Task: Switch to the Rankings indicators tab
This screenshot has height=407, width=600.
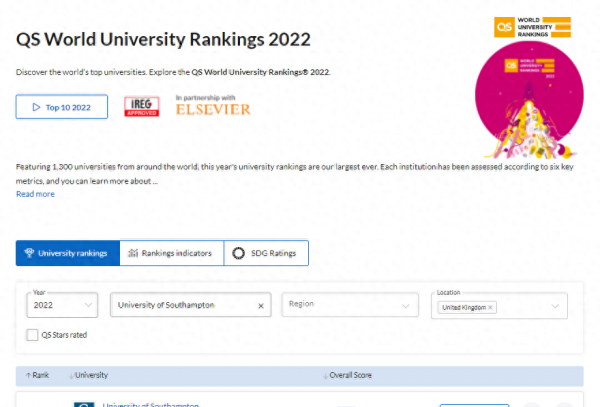Action: point(171,253)
